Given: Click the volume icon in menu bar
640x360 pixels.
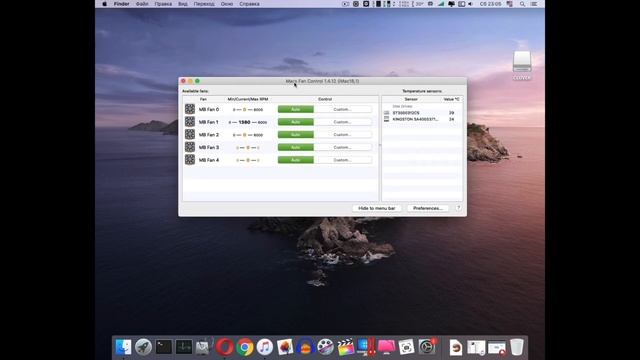Looking at the screenshot, I should pyautogui.click(x=470, y=4).
